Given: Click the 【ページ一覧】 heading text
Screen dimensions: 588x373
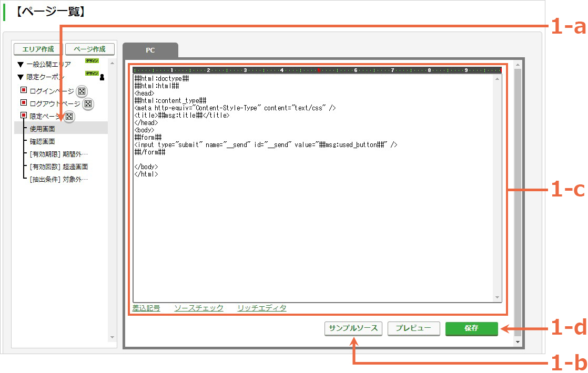Looking at the screenshot, I should (x=50, y=12).
